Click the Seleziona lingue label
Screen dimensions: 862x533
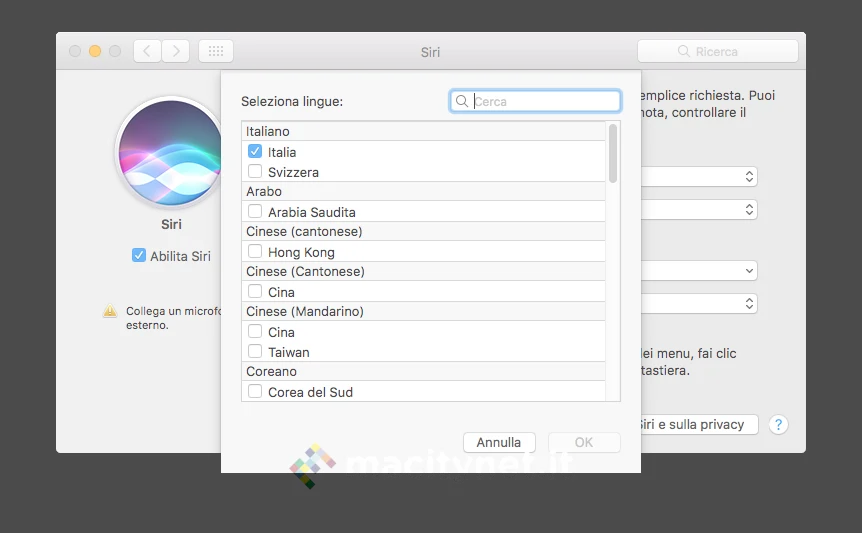292,102
